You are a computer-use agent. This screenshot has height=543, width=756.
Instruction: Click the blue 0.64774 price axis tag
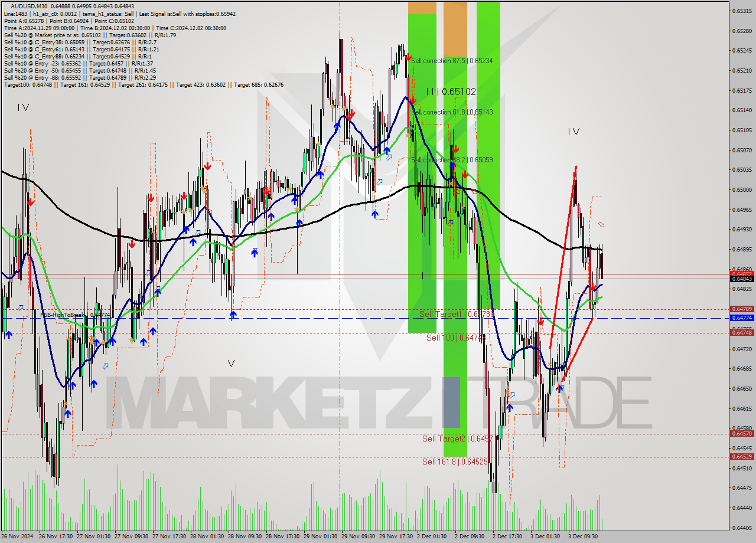point(742,318)
